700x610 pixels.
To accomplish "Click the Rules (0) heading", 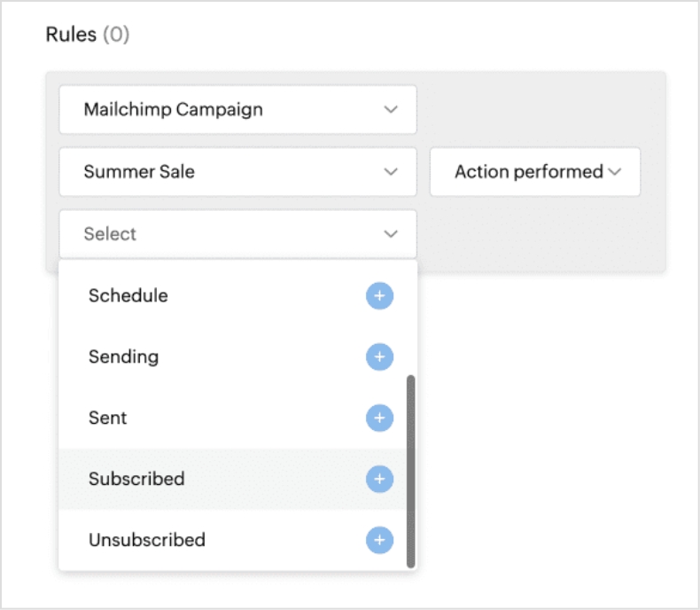I will coord(87,35).
